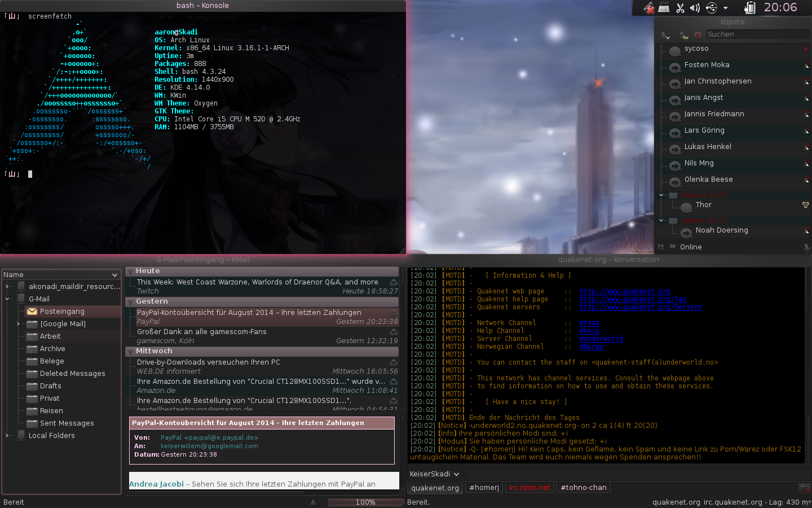Click Online status label in Kopete
Screen dimensions: 812x508
(x=691, y=247)
